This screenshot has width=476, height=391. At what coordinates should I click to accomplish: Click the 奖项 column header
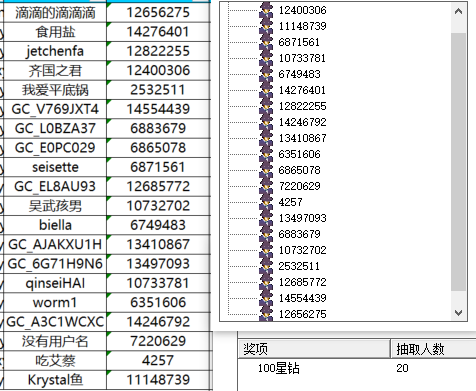[x=314, y=349]
